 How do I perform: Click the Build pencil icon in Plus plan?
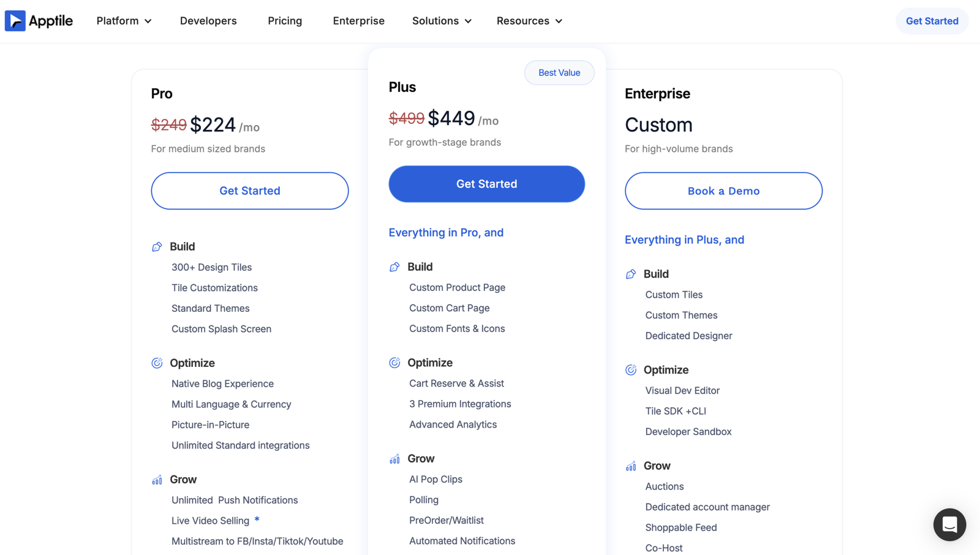click(394, 266)
